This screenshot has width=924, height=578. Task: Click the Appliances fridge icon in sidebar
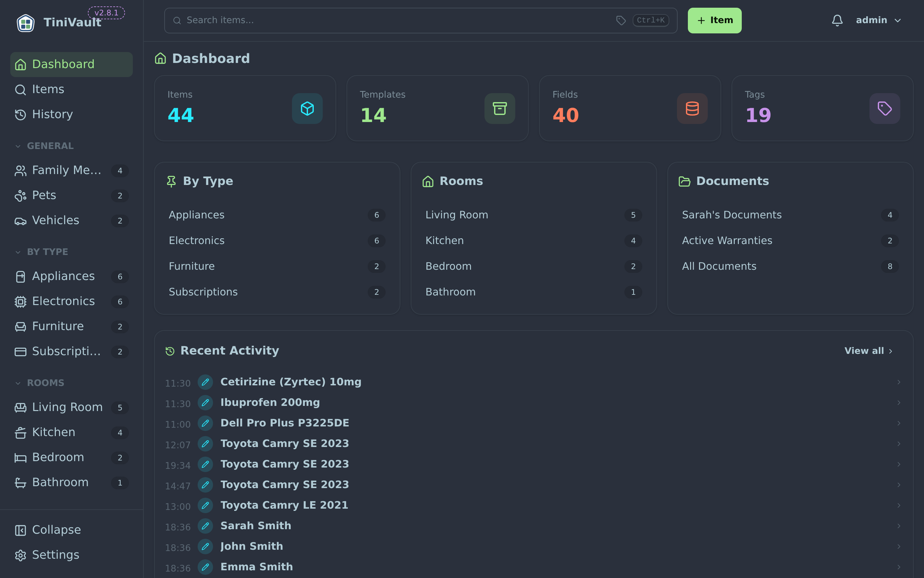[20, 276]
